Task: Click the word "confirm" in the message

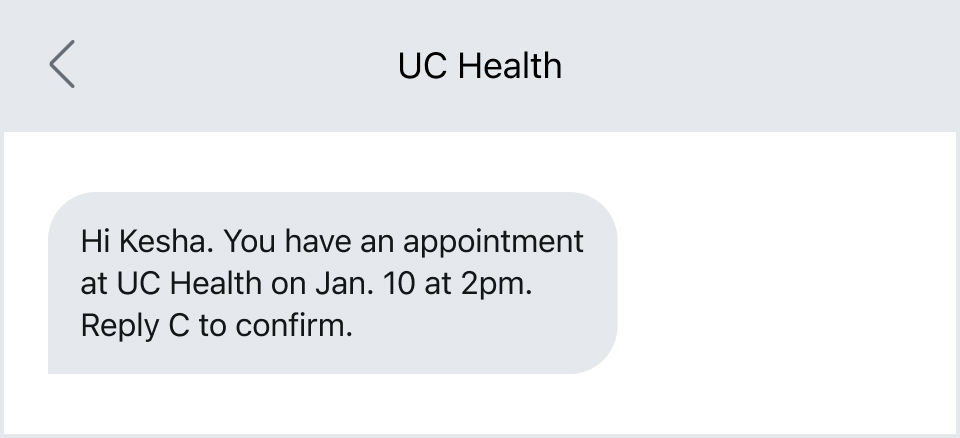Action: [x=293, y=326]
